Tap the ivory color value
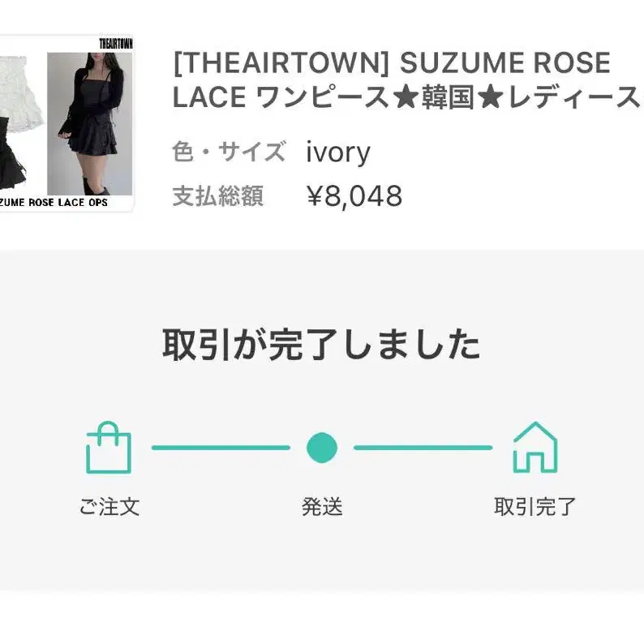 coord(338,152)
